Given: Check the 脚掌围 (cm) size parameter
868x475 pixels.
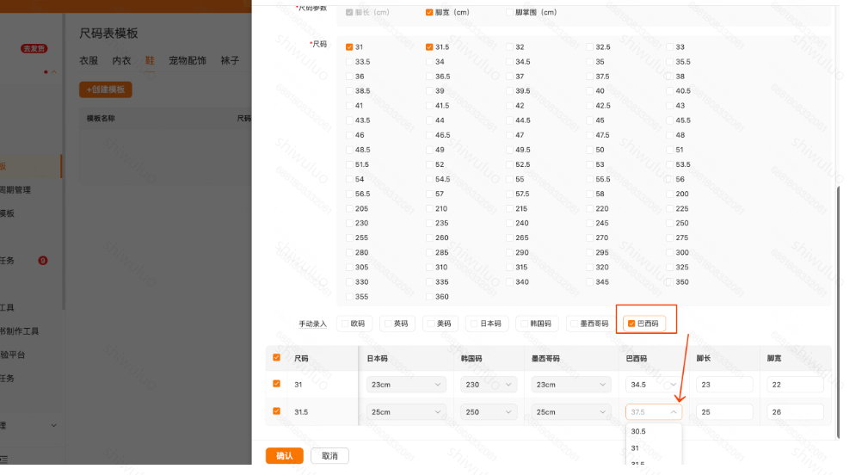Looking at the screenshot, I should (508, 13).
